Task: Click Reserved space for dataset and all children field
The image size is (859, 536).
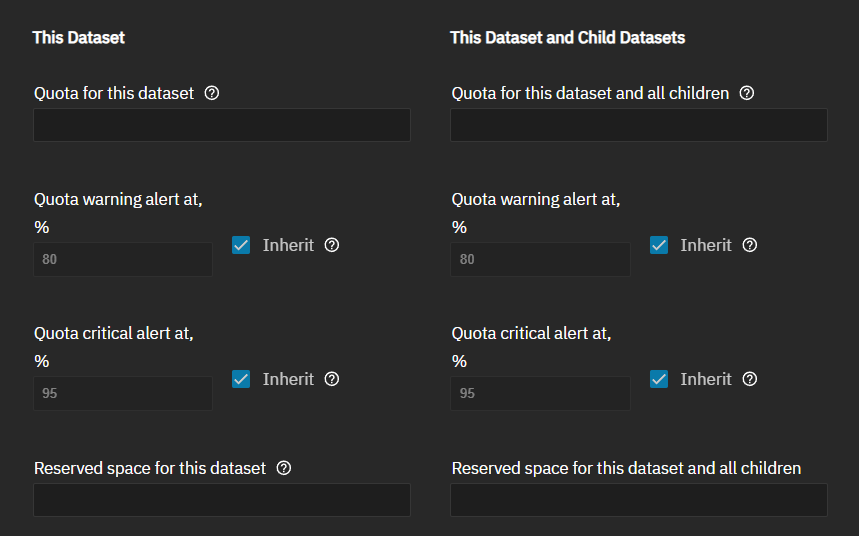Action: coord(639,500)
